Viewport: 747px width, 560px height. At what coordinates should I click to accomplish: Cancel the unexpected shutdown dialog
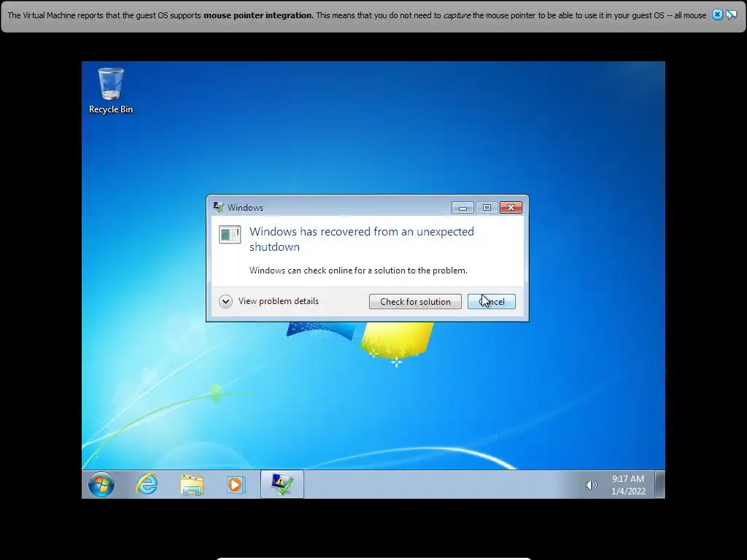click(x=491, y=301)
